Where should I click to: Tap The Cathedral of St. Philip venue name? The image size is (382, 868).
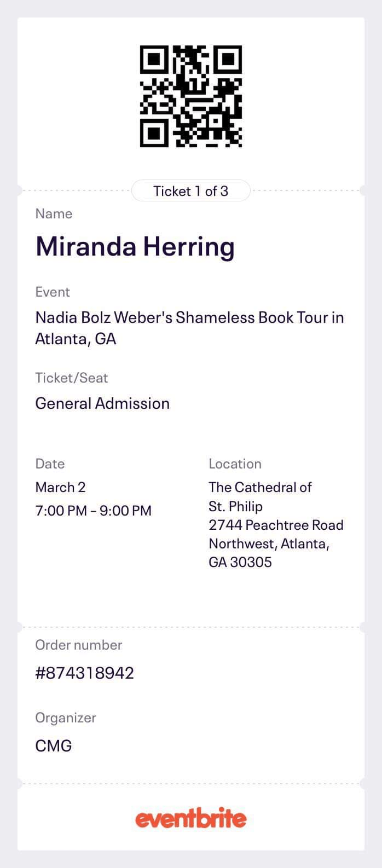(x=259, y=496)
